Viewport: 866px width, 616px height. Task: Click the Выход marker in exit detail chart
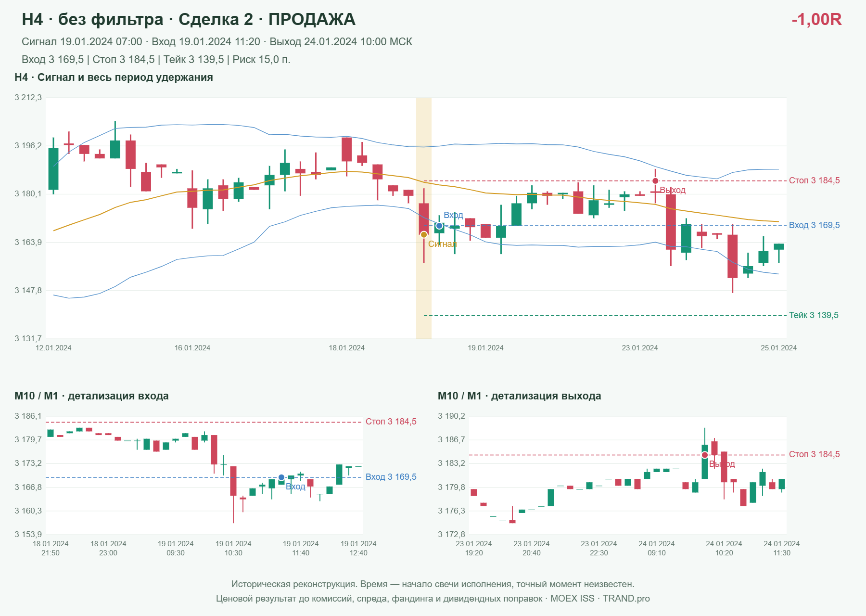tap(705, 455)
